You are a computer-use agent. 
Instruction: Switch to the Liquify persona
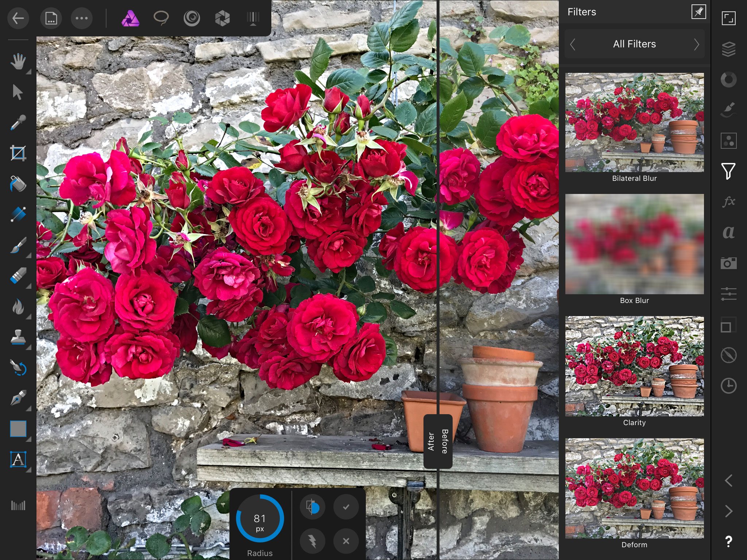click(192, 17)
